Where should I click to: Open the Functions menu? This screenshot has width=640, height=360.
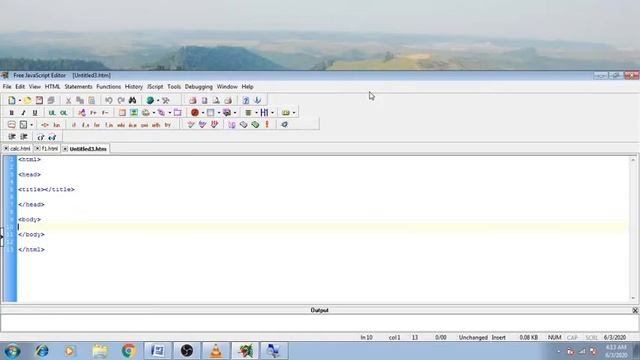click(109, 87)
